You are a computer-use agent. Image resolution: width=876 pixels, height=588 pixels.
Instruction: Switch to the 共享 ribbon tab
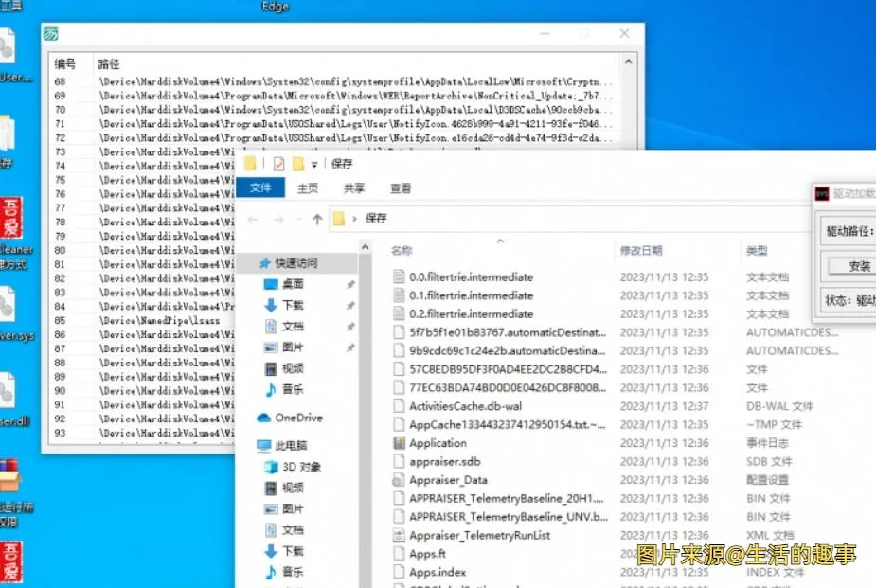[354, 188]
